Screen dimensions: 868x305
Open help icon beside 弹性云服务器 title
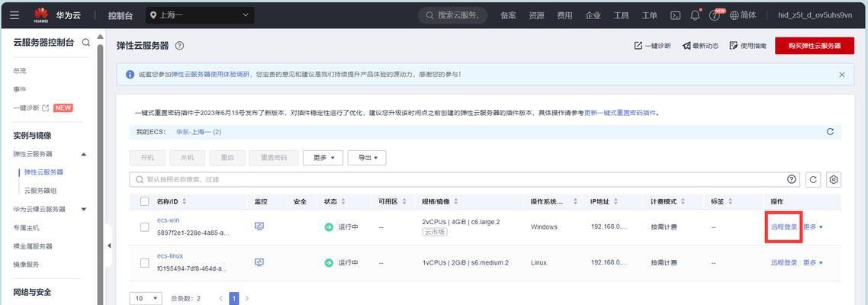[179, 46]
